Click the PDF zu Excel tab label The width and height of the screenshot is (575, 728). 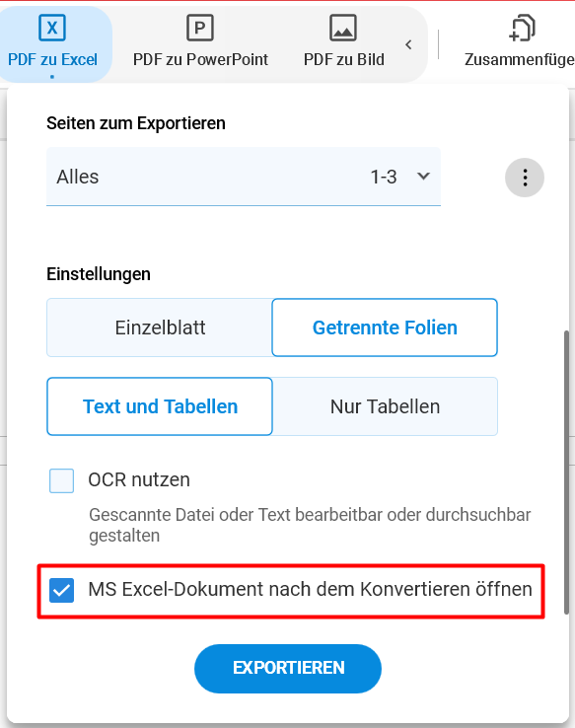[x=52, y=59]
